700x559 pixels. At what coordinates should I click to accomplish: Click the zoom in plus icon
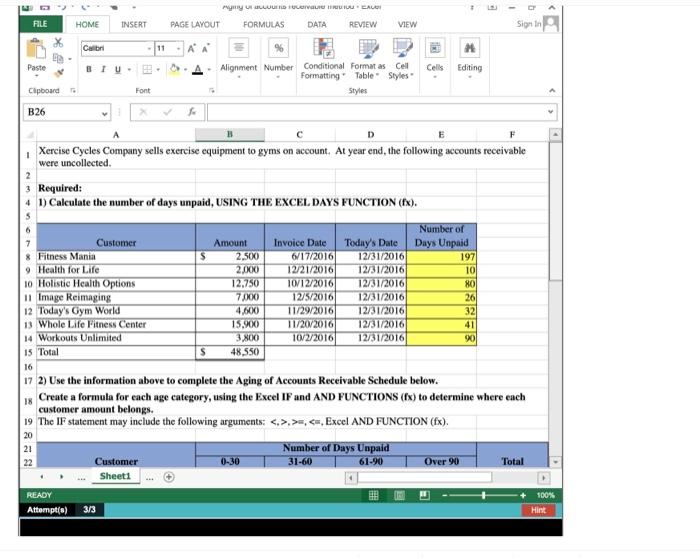point(523,496)
